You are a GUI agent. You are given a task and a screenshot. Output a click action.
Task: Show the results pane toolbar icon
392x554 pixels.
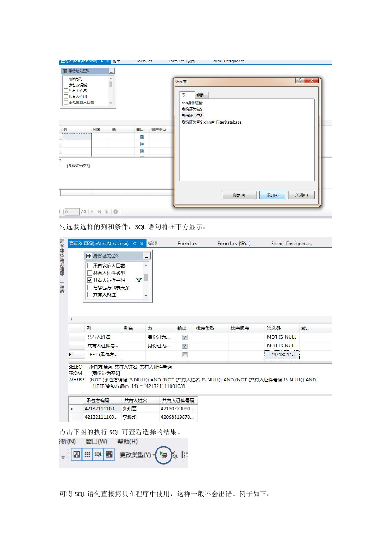pos(109,455)
